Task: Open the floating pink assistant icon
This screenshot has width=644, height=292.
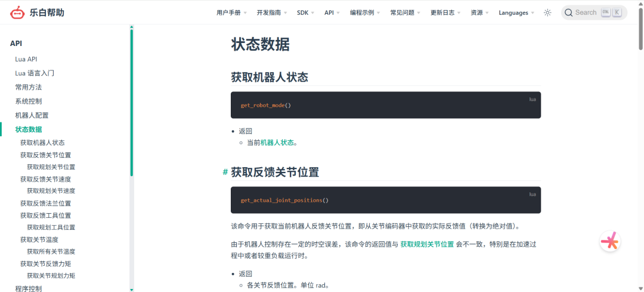Action: click(610, 241)
